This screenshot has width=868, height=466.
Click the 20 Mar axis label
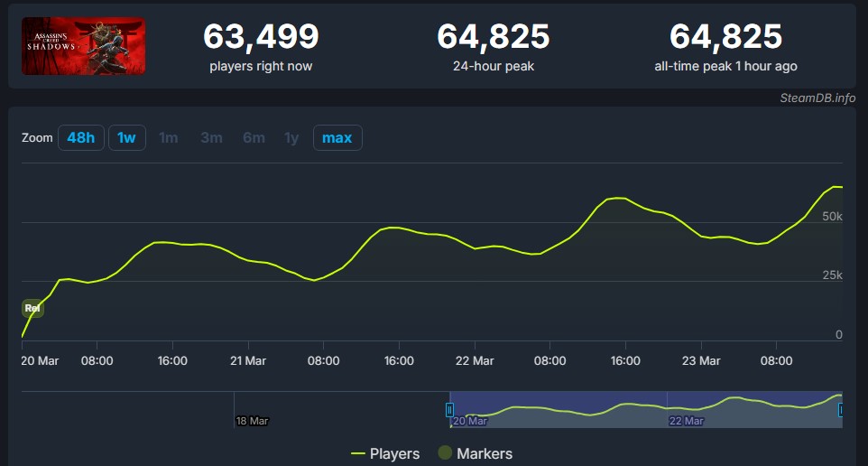pyautogui.click(x=40, y=360)
